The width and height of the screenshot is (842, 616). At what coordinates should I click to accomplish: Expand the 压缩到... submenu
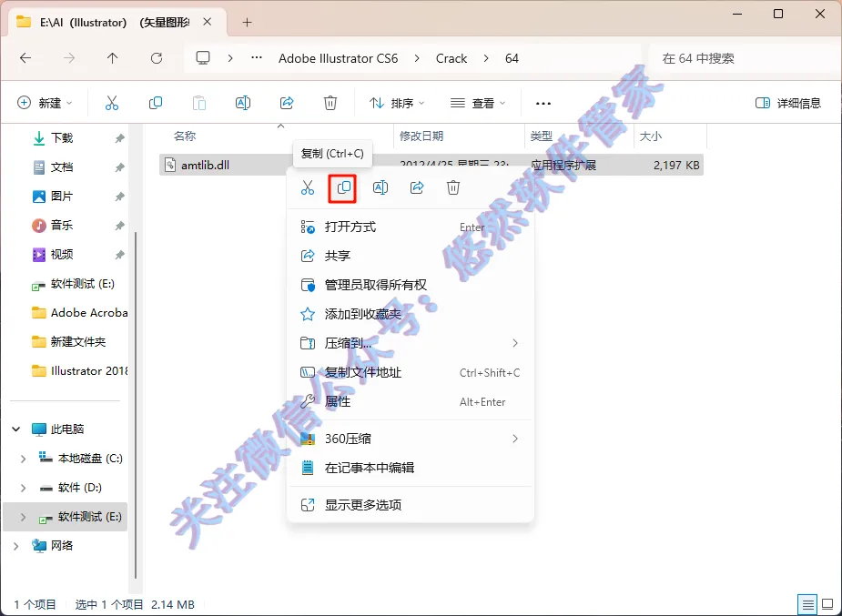point(515,343)
